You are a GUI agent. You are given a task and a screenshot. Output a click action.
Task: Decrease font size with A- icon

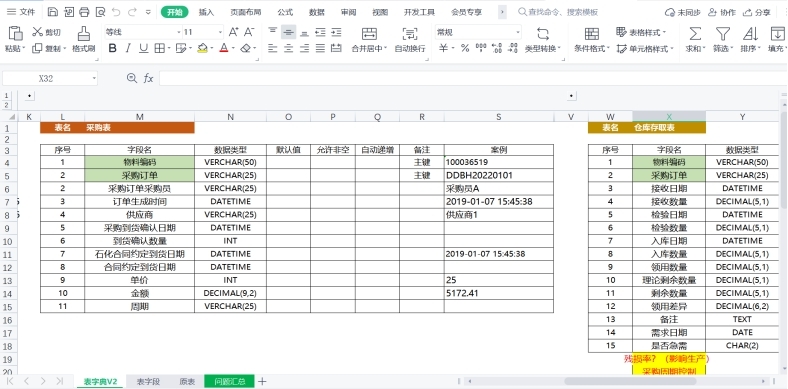pyautogui.click(x=249, y=32)
